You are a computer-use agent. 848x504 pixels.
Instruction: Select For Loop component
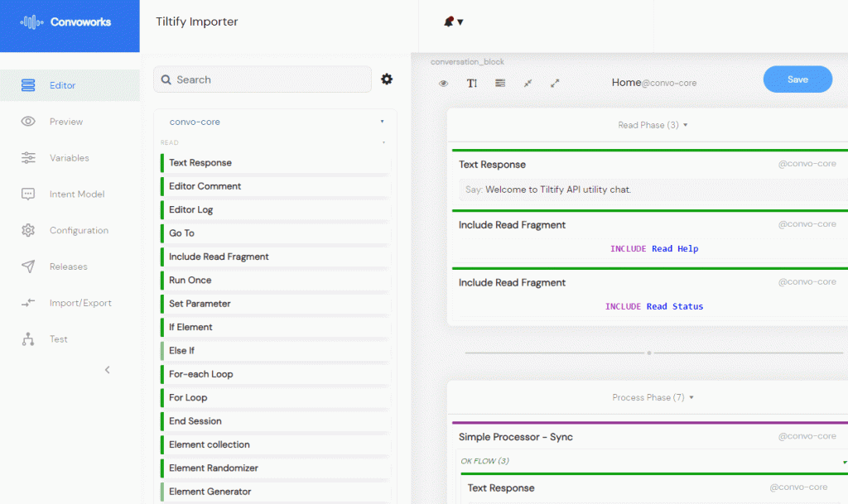276,397
